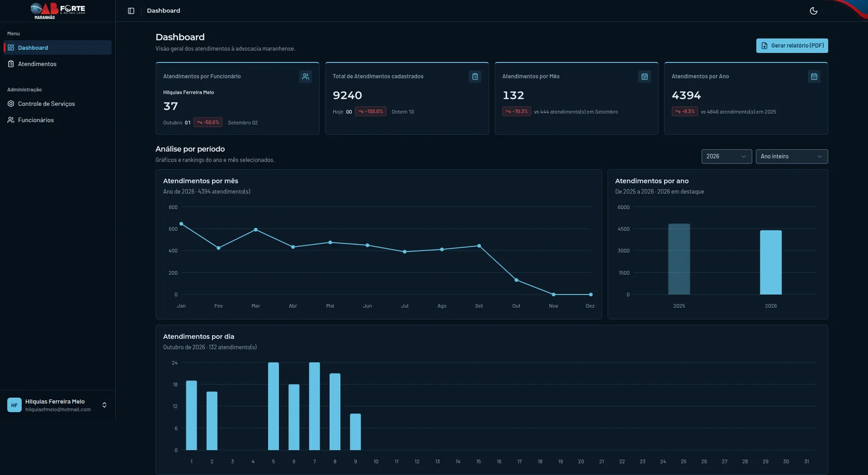Click the HF user avatar
The width and height of the screenshot is (868, 475).
(14, 405)
